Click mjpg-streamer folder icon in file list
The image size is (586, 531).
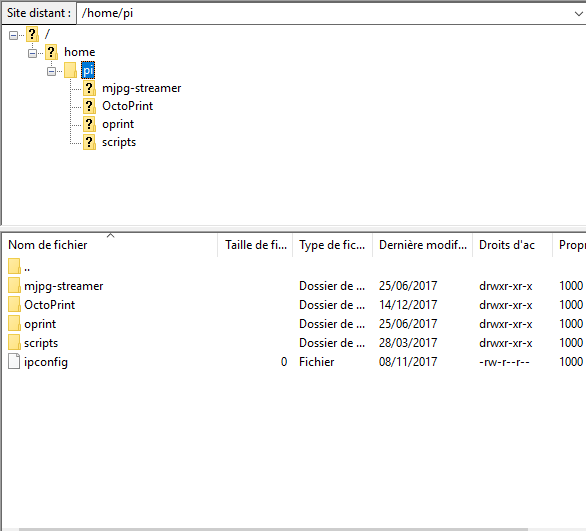(14, 285)
